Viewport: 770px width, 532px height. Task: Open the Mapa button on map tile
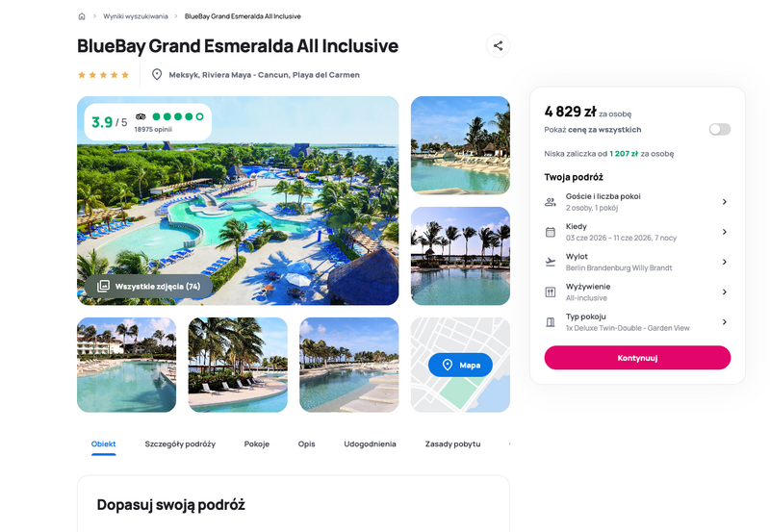tap(460, 365)
